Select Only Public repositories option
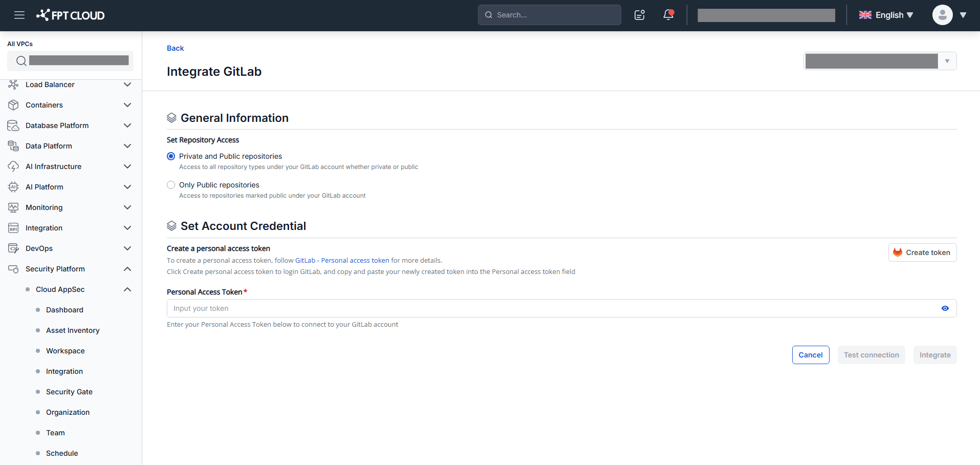Screen dimensions: 980x465 click(171, 185)
